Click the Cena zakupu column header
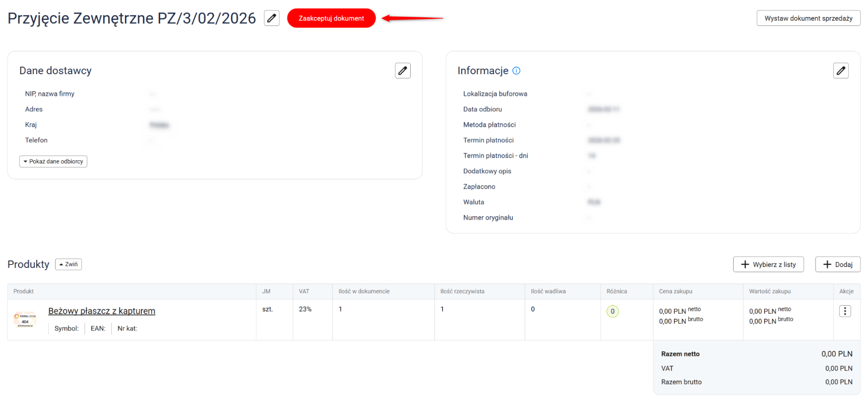Image resolution: width=868 pixels, height=403 pixels. [675, 291]
